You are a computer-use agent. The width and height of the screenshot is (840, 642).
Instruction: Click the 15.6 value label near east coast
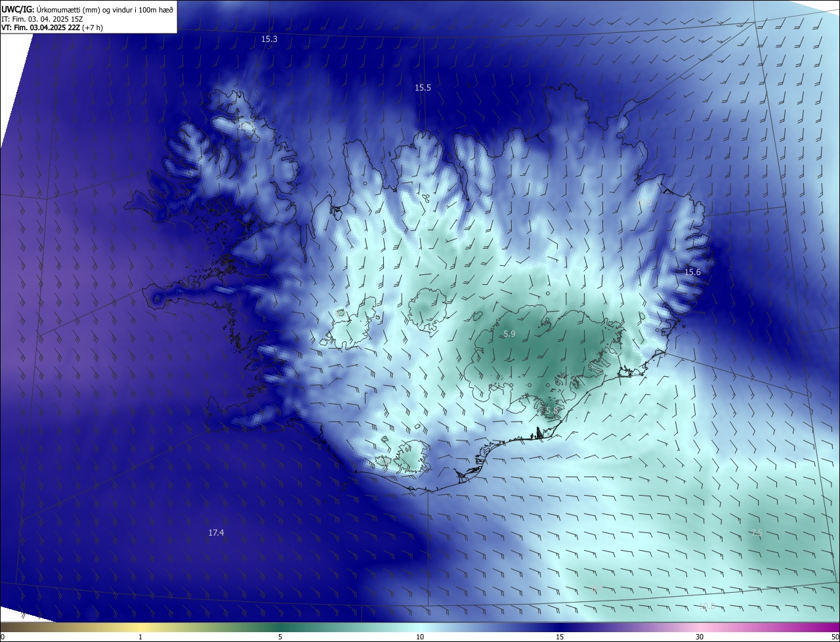click(692, 272)
